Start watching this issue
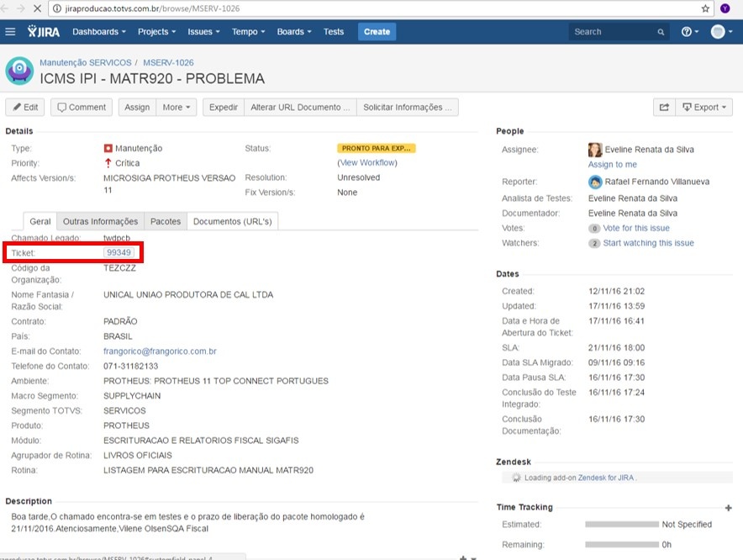 [x=648, y=243]
